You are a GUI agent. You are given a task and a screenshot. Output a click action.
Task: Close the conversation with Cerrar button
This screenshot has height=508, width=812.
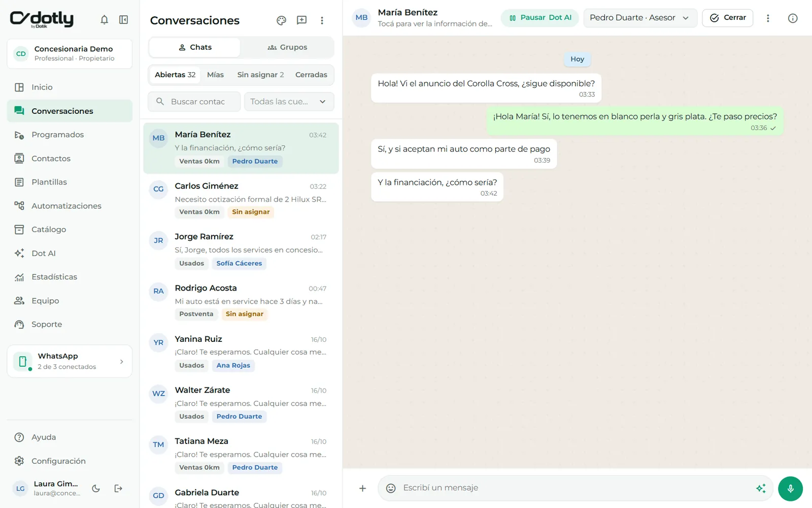tap(728, 18)
